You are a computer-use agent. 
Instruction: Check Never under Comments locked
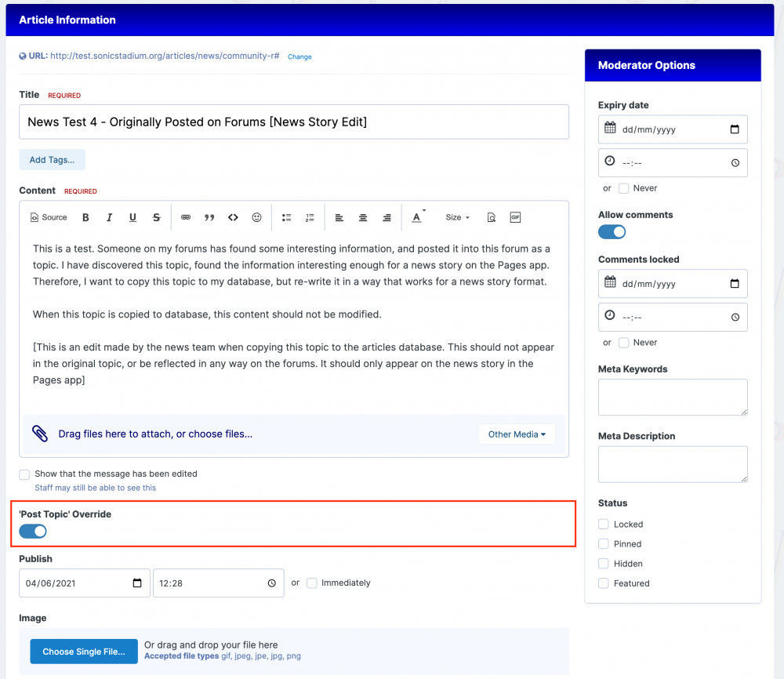point(623,343)
